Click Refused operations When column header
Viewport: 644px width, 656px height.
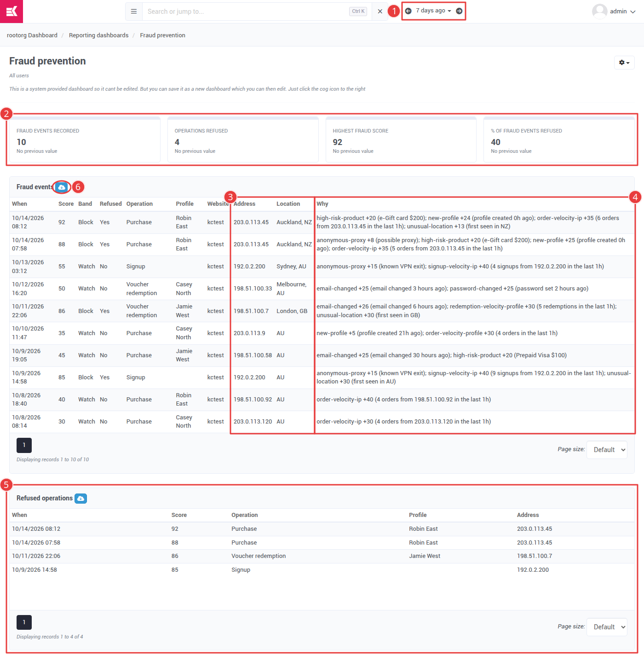click(x=19, y=515)
